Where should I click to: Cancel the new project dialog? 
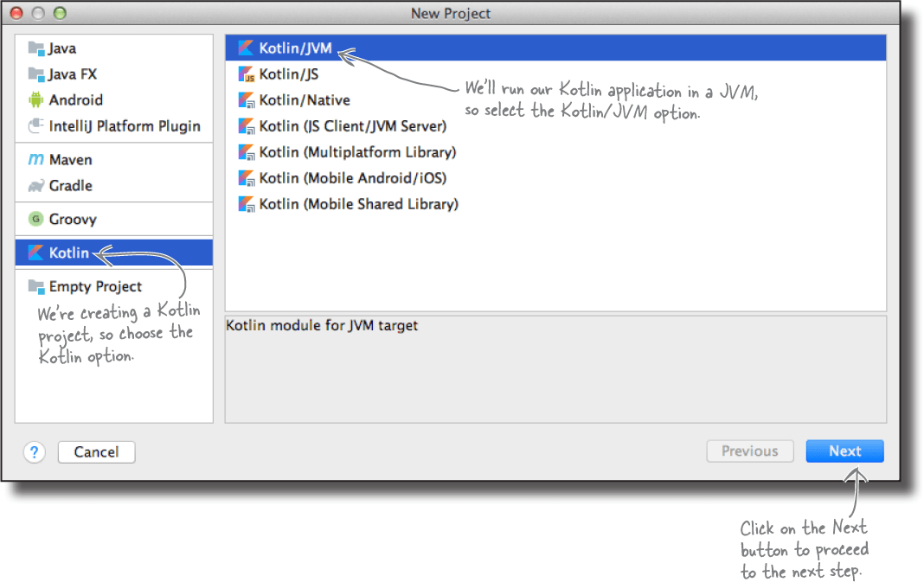tap(95, 451)
